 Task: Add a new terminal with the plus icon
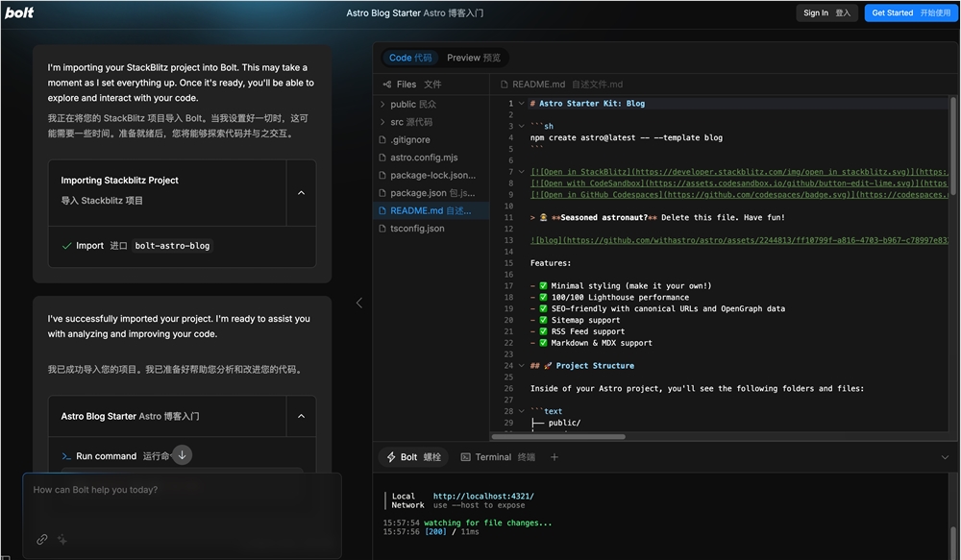(554, 457)
